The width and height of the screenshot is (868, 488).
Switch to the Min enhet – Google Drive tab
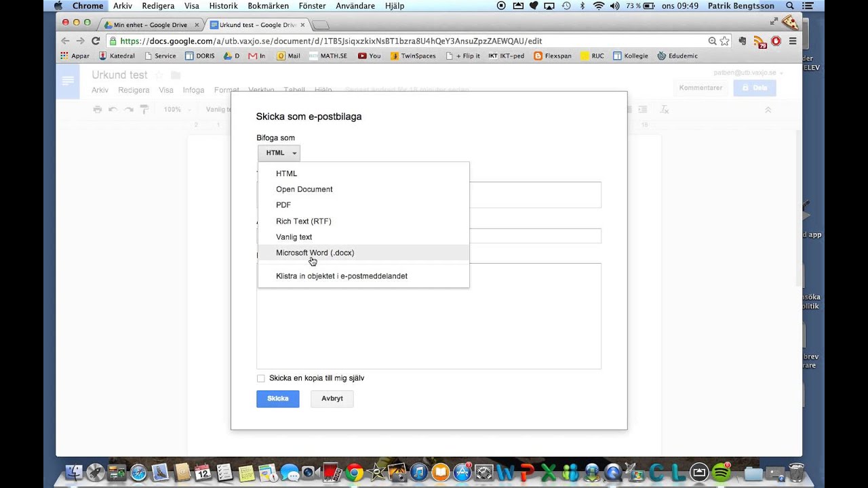152,25
